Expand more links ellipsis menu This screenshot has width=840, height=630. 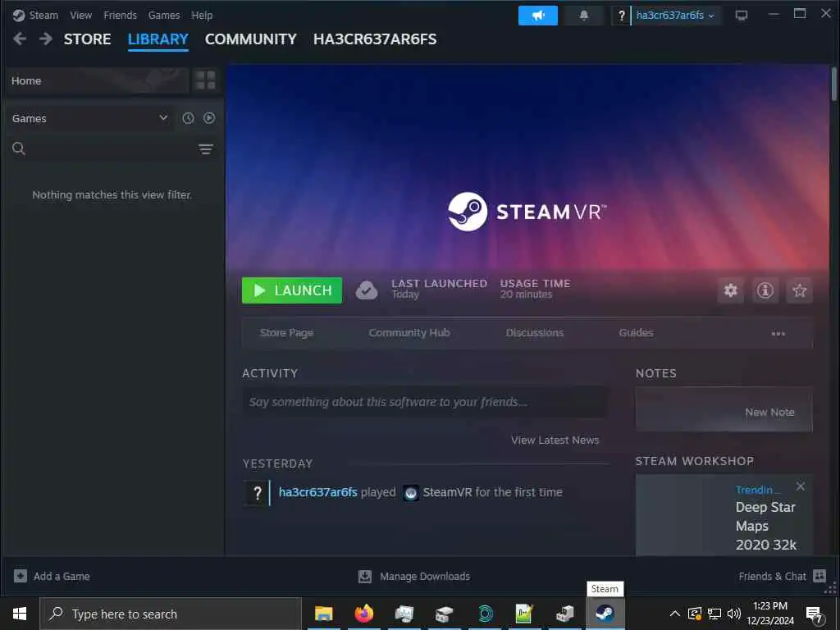778,334
